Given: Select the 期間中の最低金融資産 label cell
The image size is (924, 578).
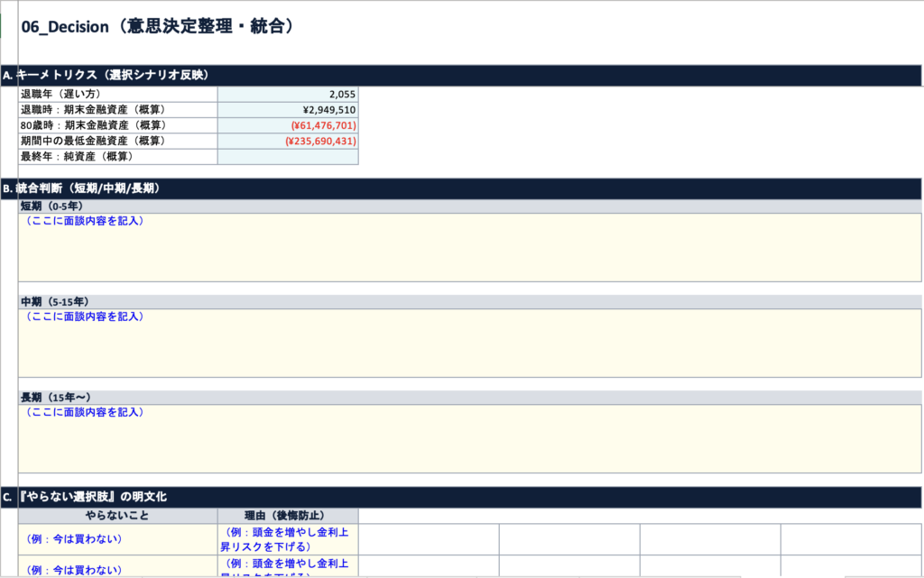Looking at the screenshot, I should click(x=117, y=141).
